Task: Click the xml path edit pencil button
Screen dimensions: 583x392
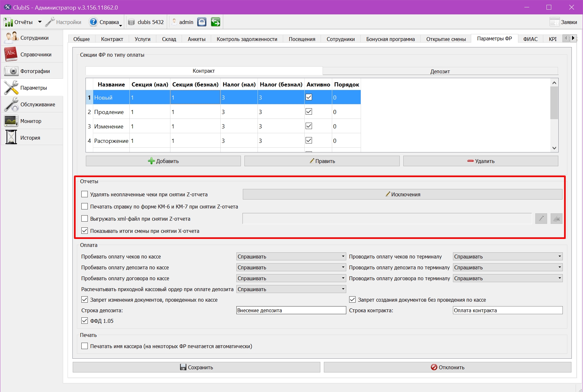Action: pyautogui.click(x=541, y=219)
